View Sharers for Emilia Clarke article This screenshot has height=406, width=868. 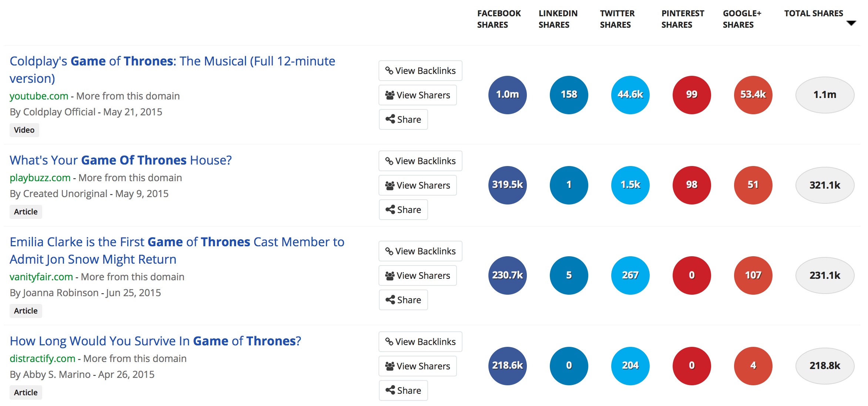(418, 275)
